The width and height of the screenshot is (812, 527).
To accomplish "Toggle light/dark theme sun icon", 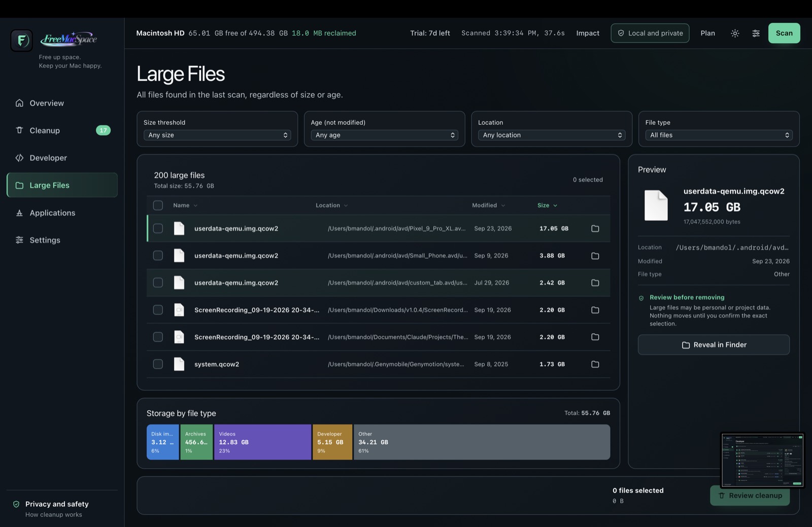I will 735,33.
